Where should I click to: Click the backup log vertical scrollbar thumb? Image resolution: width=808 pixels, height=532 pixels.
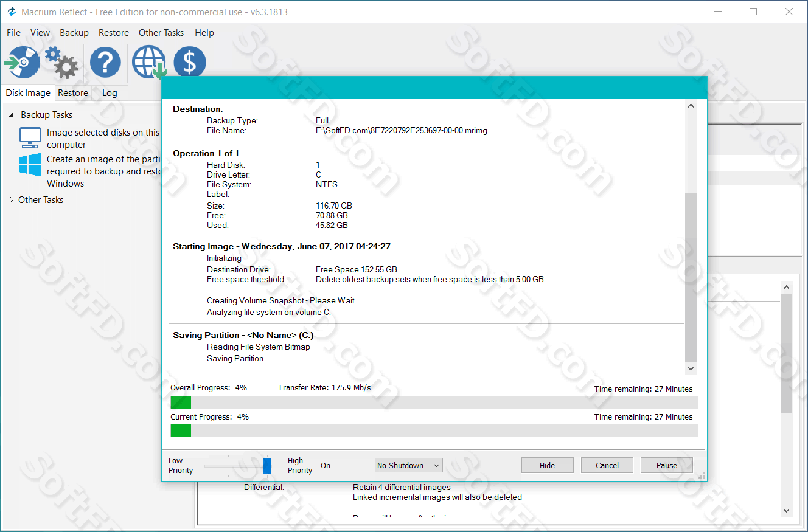coord(691,277)
